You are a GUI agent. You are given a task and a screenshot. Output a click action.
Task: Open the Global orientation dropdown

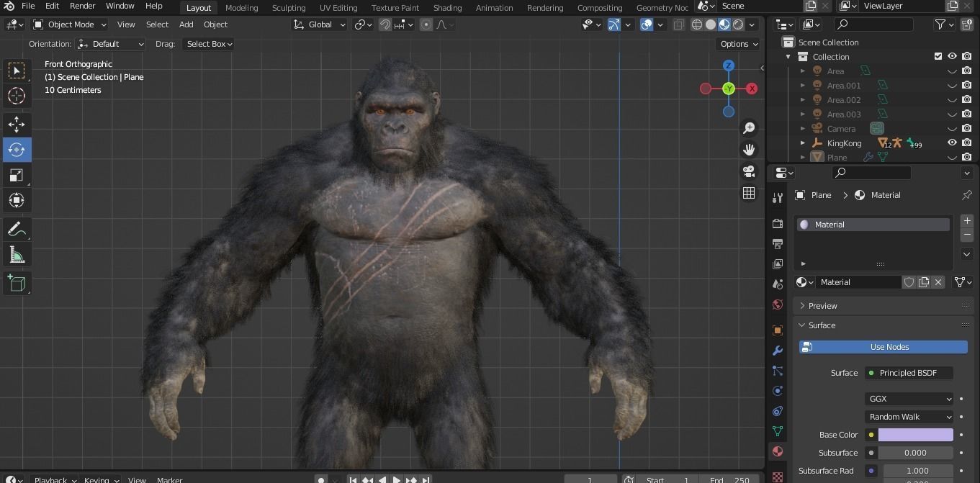[320, 24]
